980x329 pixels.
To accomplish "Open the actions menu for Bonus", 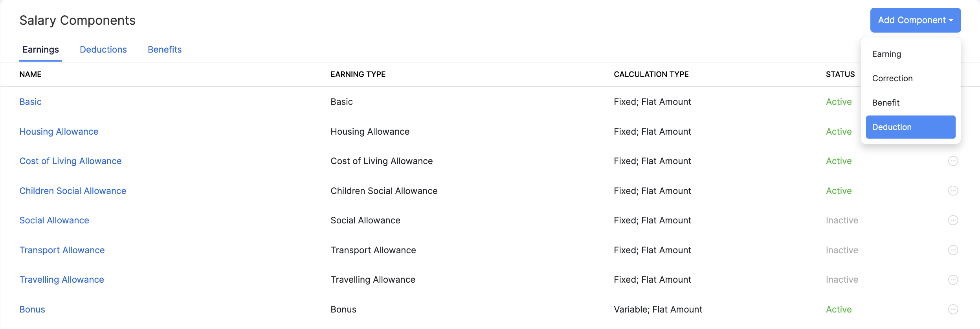I will tap(953, 309).
